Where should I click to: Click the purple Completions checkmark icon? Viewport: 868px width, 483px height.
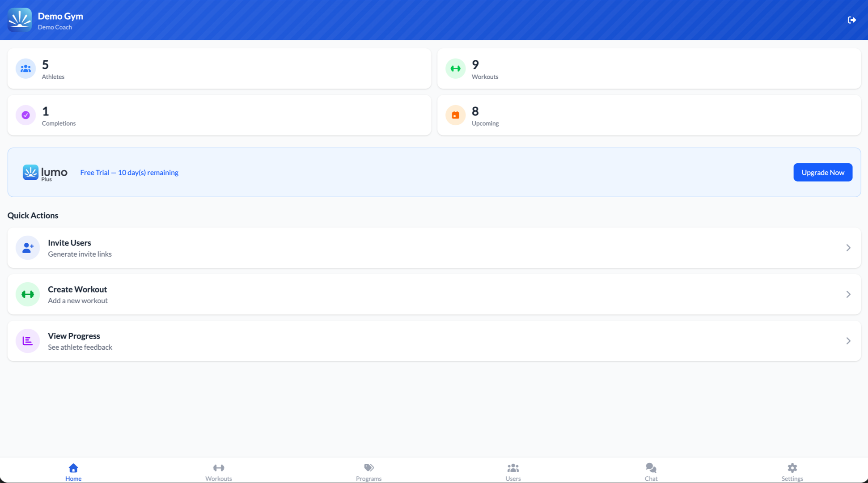25,115
